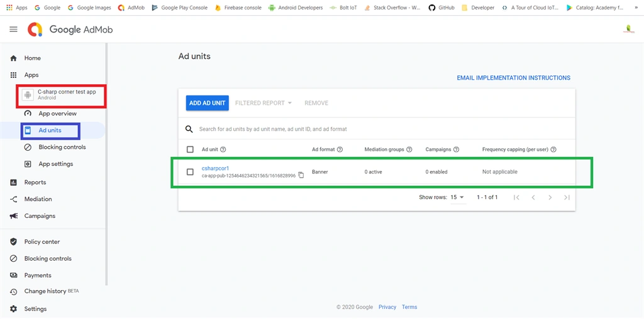
Task: Click the search magnifier icon
Action: (189, 129)
